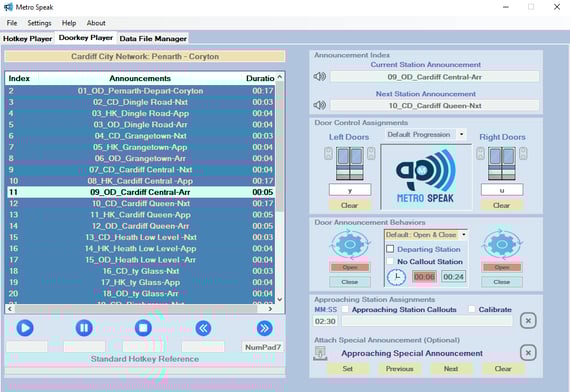Click the small icon right of the Right Doors image
Screen dimensions: 570x392
523,153
